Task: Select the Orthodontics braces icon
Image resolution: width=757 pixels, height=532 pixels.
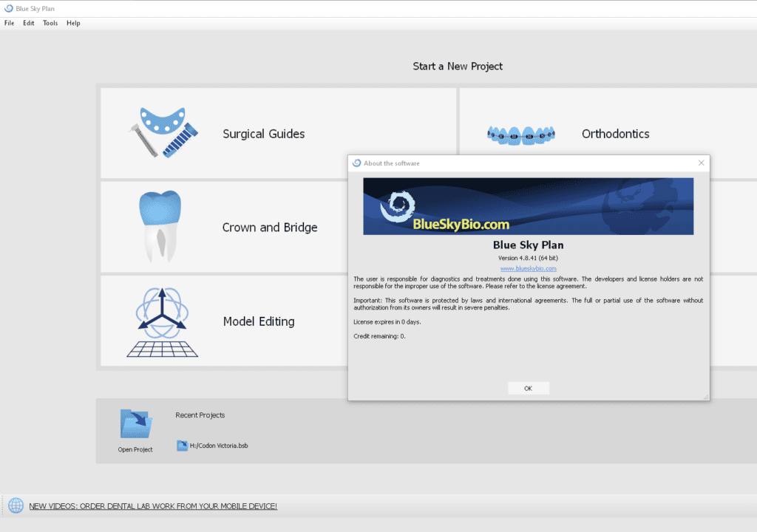Action: [520, 134]
